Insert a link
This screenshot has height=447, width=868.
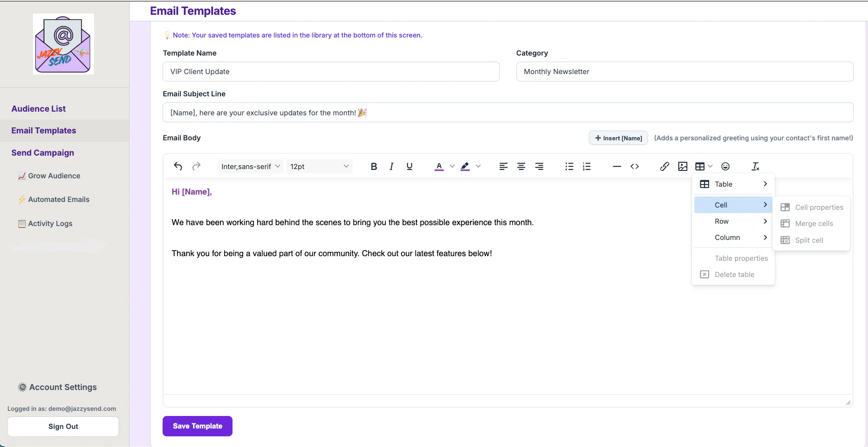tap(665, 166)
